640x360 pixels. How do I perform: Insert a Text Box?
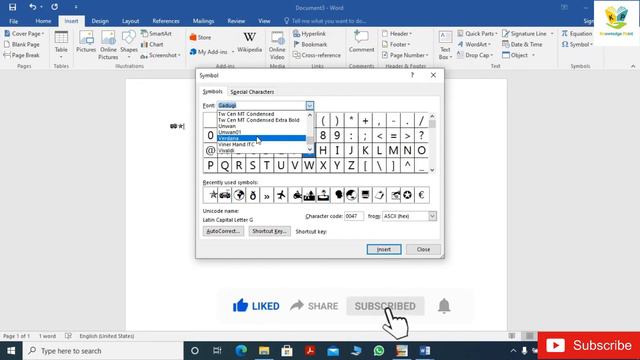tap(445, 45)
